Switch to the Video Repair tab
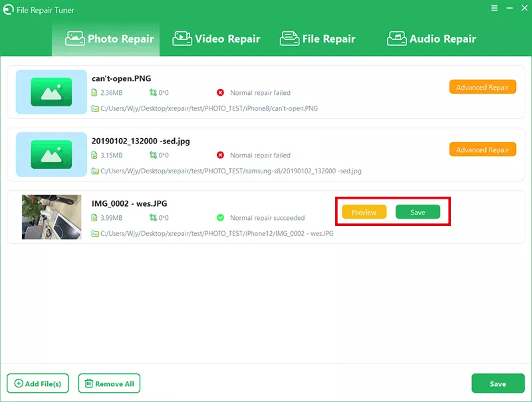 (x=216, y=39)
